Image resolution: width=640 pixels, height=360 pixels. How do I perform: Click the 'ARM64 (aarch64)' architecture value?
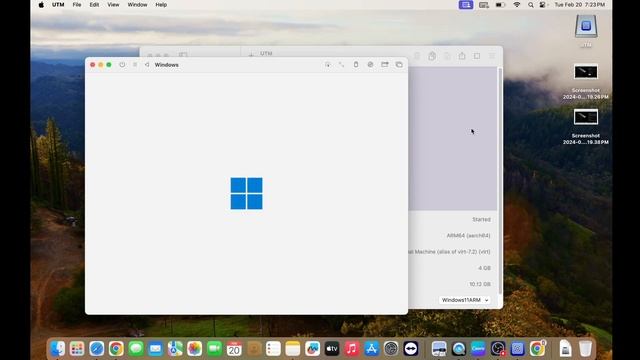[x=468, y=236]
